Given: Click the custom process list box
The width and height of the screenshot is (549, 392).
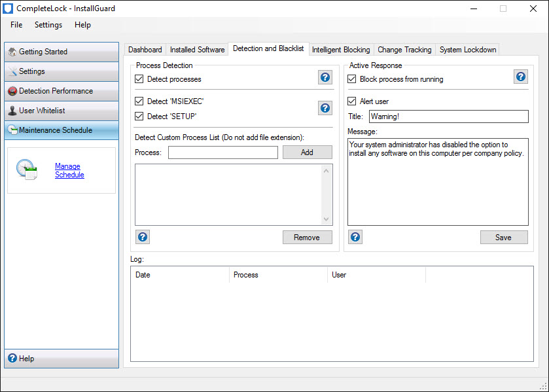Looking at the screenshot, I should pyautogui.click(x=234, y=194).
